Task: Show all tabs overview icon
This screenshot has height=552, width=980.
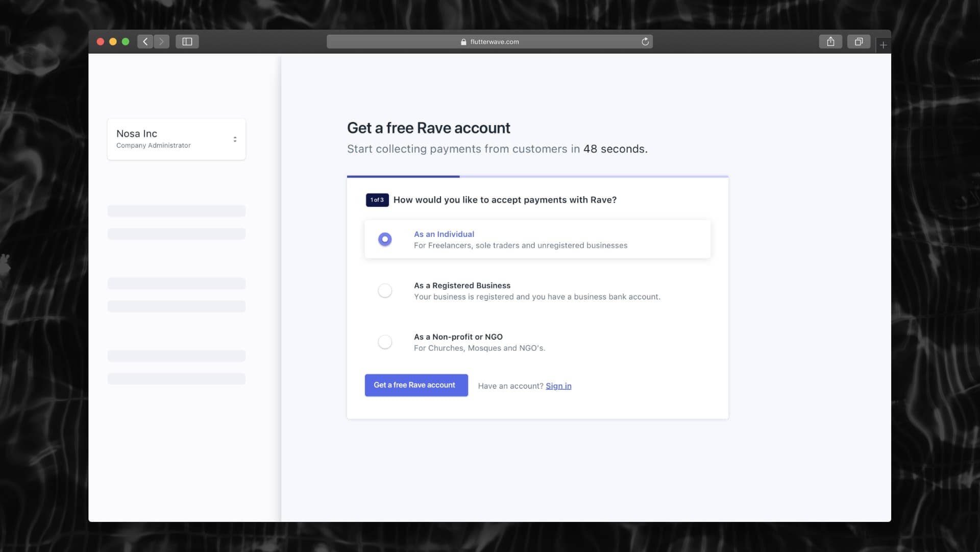Action: click(859, 42)
